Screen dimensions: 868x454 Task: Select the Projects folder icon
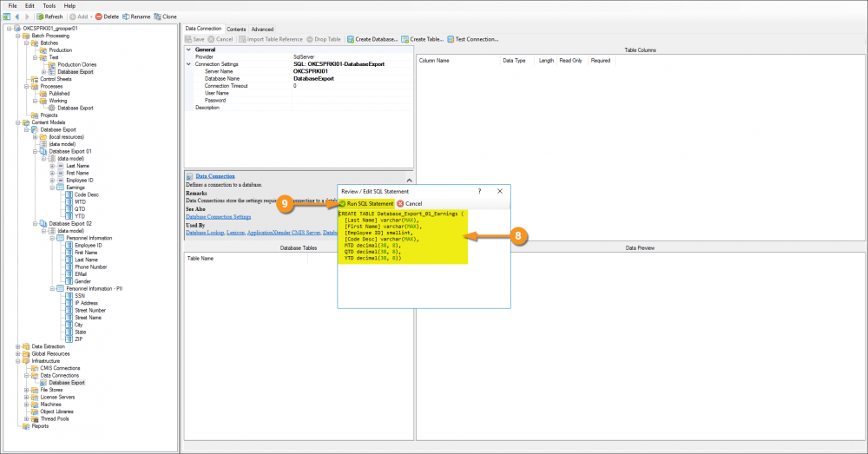pos(35,115)
